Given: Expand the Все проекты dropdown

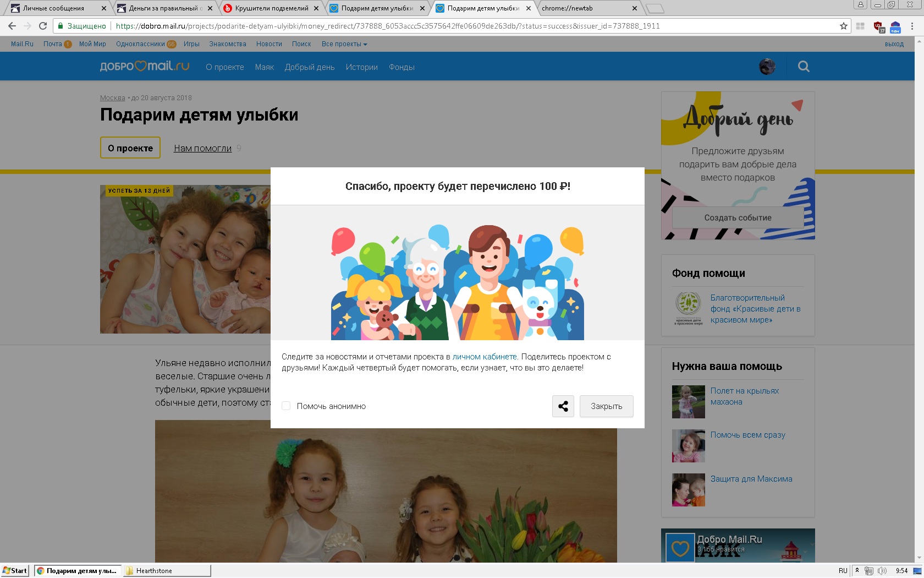Looking at the screenshot, I should pos(344,44).
